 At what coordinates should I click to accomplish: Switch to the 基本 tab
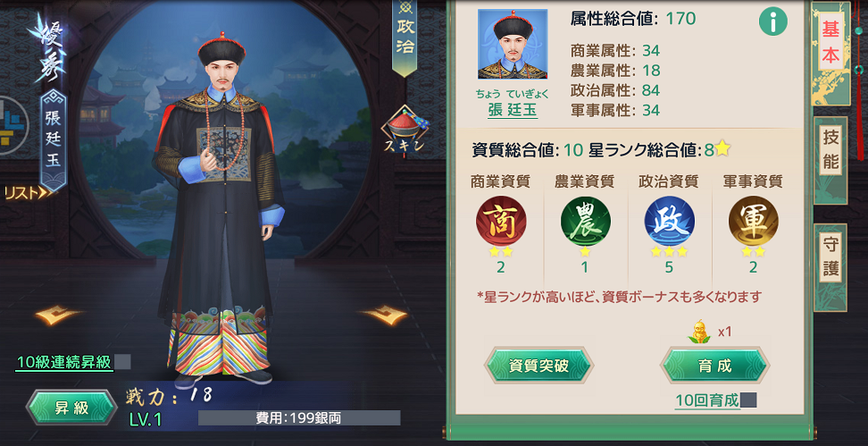pyautogui.click(x=830, y=45)
